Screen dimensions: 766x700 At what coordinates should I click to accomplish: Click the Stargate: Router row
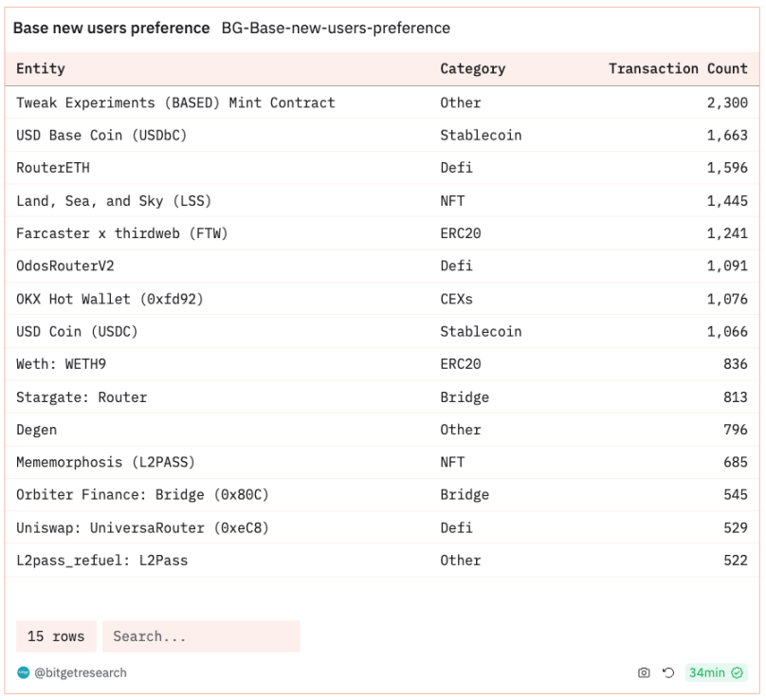pyautogui.click(x=82, y=396)
